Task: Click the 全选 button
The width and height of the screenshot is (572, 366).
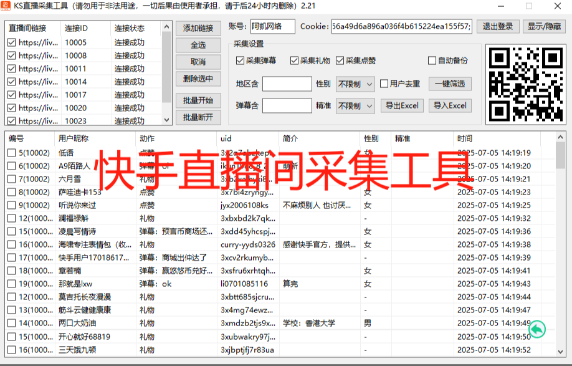Action: click(198, 45)
